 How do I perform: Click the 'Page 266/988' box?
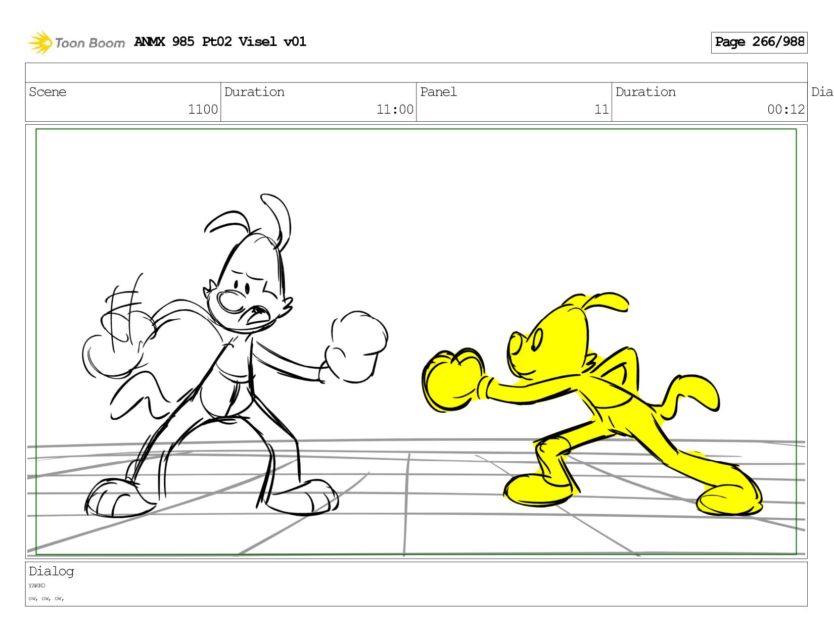[x=759, y=42]
